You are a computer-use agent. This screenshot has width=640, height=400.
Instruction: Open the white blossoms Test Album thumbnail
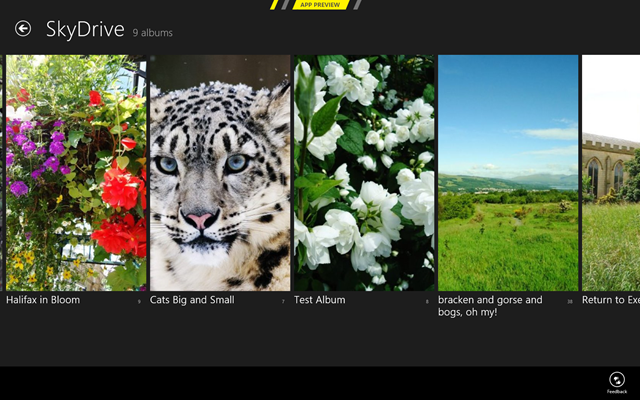click(364, 173)
